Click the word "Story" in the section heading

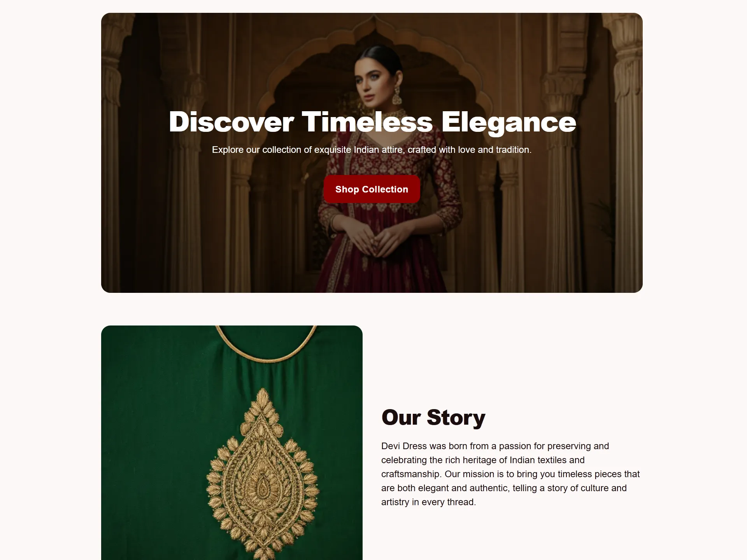[456, 418]
